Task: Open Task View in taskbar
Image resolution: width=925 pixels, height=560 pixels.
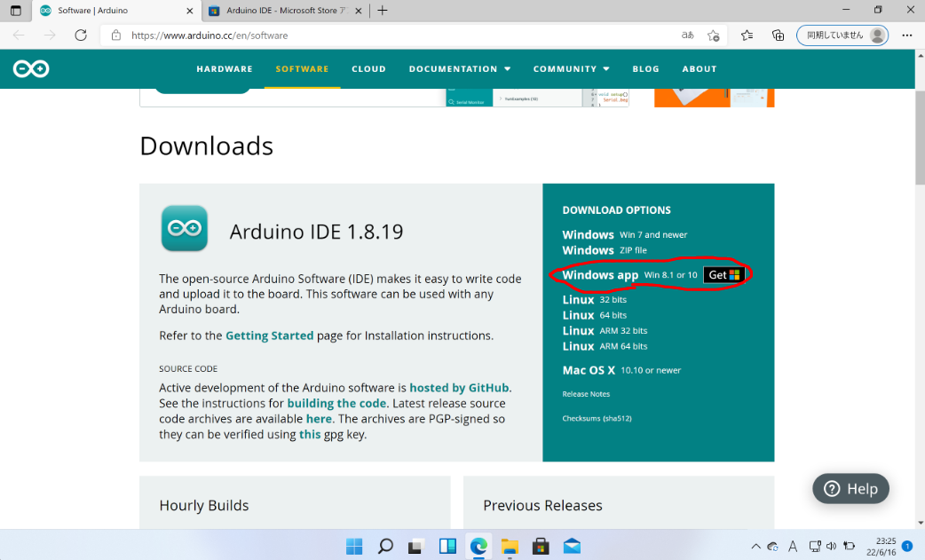Action: (x=416, y=547)
